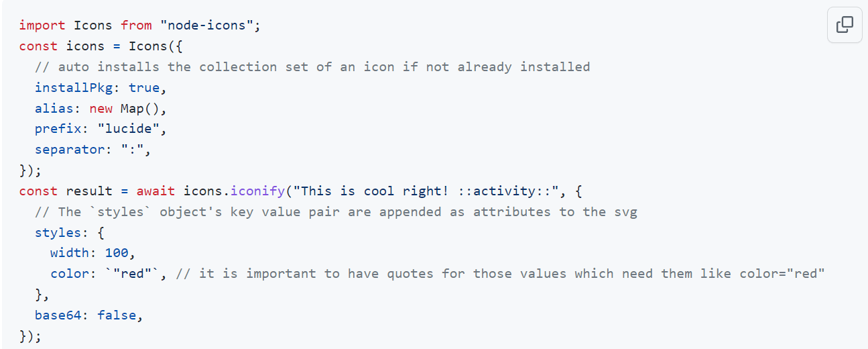Screen dimensions: 868x349
Task: Click the "node-icons" module string
Action: (209, 26)
